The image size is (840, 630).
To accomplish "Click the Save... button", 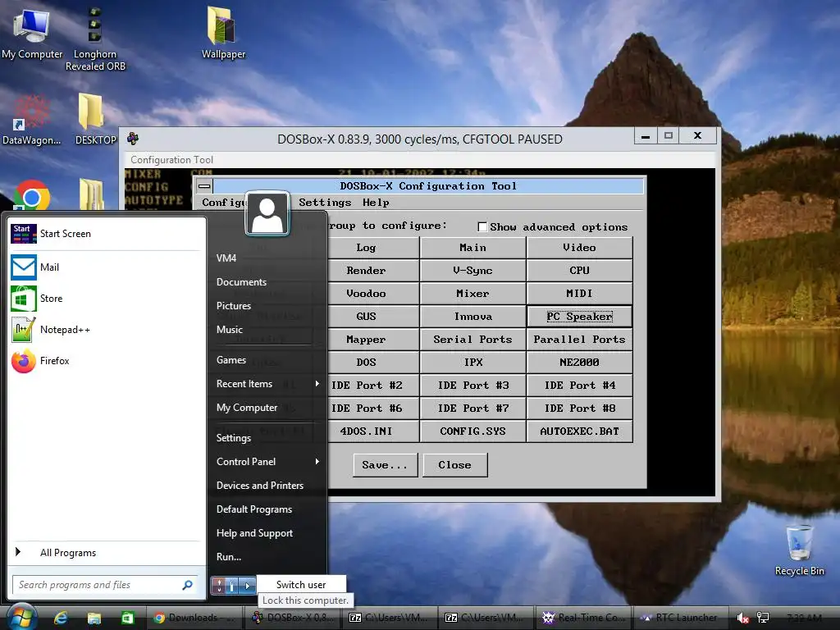I will (x=385, y=465).
